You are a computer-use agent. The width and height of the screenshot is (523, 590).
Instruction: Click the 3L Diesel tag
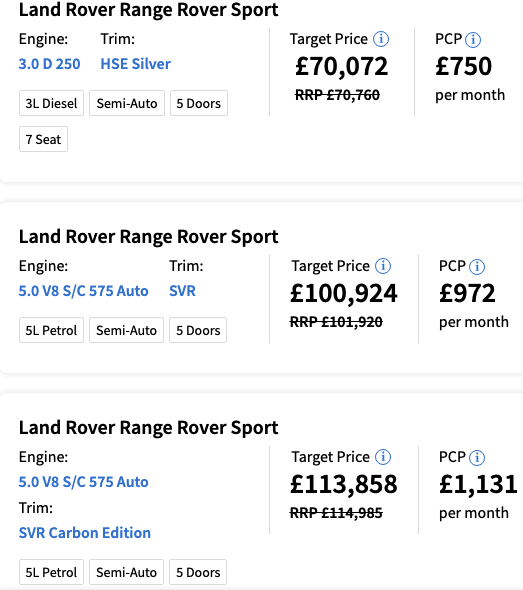(51, 103)
